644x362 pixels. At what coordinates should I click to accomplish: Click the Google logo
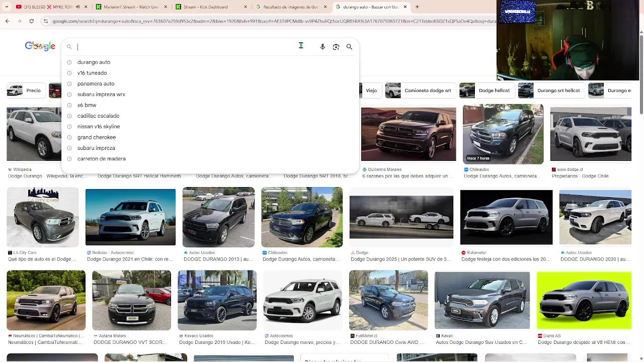[x=40, y=46]
